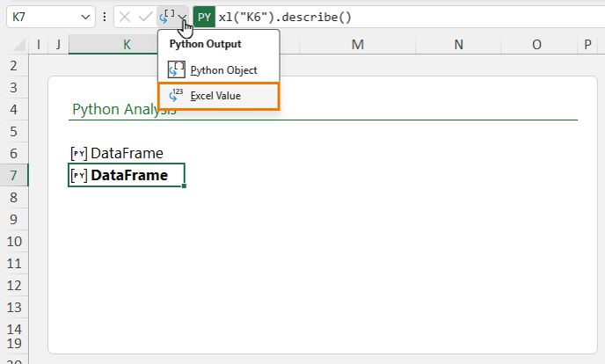Image resolution: width=605 pixels, height=364 pixels.
Task: Select row 13 header
Action: [x=14, y=308]
